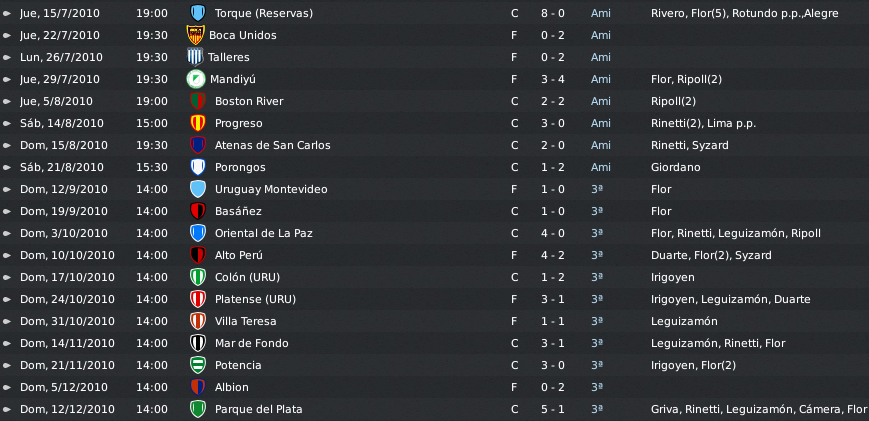Click the 3ª competition link for Alto Perú match
Screen dimensions: 869x421
pos(597,255)
